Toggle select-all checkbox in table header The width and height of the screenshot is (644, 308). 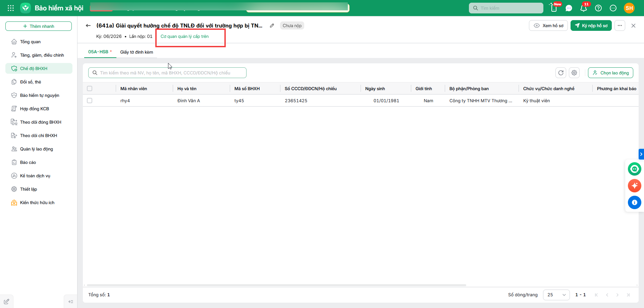pos(90,88)
